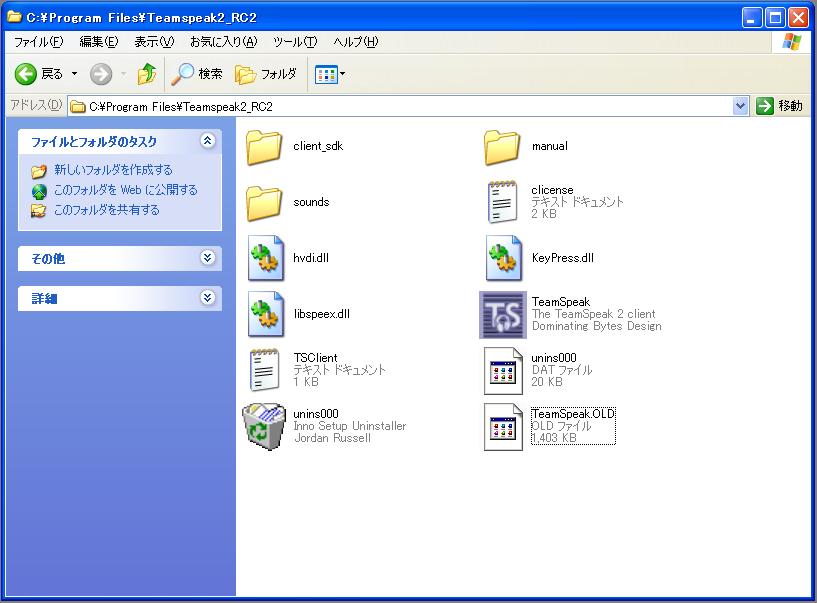817x603 pixels.
Task: Click the clicense file name
Action: tap(552, 190)
